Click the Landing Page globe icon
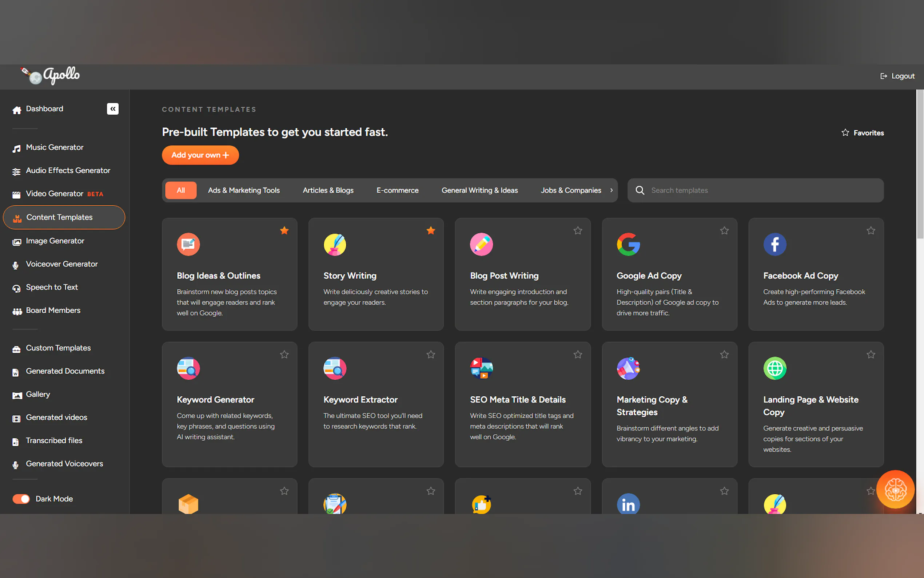Image resolution: width=924 pixels, height=578 pixels. (x=774, y=368)
